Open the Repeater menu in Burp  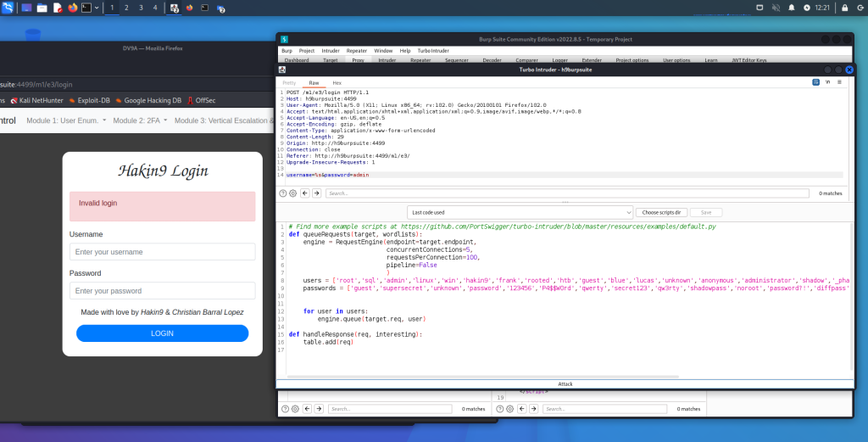click(357, 50)
